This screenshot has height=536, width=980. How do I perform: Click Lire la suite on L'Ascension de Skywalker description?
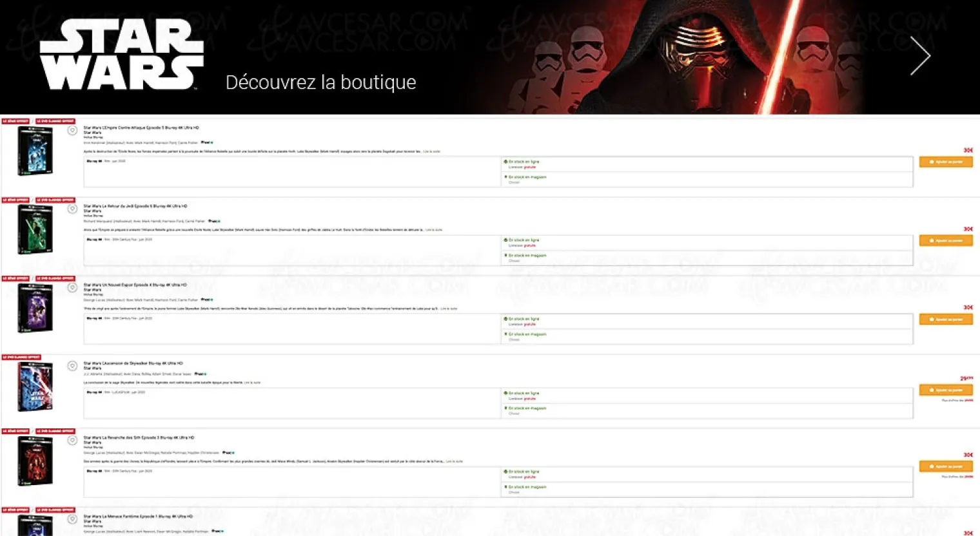point(252,383)
